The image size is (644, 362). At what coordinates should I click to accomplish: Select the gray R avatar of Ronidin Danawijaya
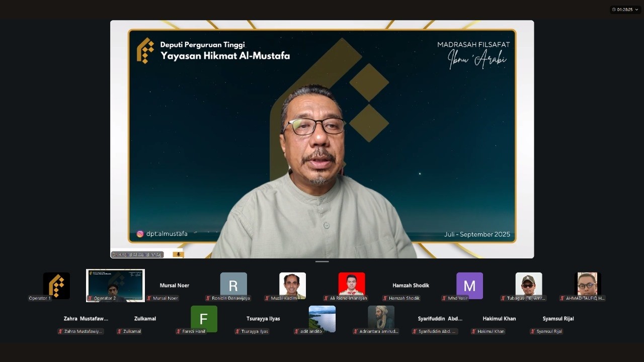pyautogui.click(x=233, y=286)
